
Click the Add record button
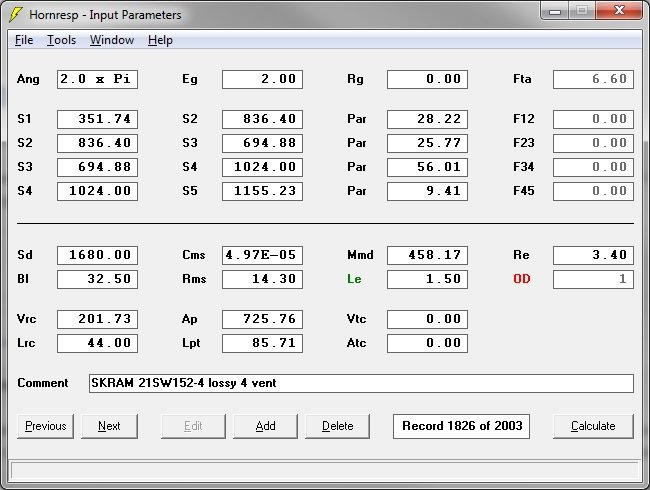(x=265, y=426)
